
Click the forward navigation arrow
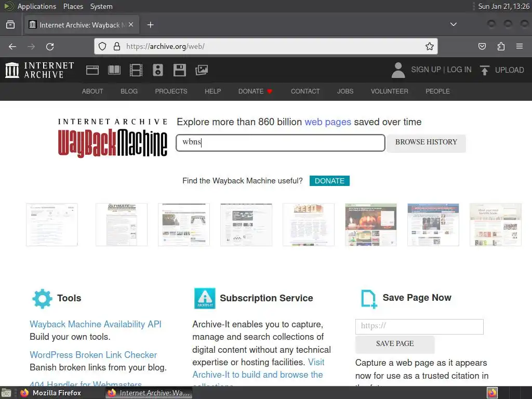point(31,46)
